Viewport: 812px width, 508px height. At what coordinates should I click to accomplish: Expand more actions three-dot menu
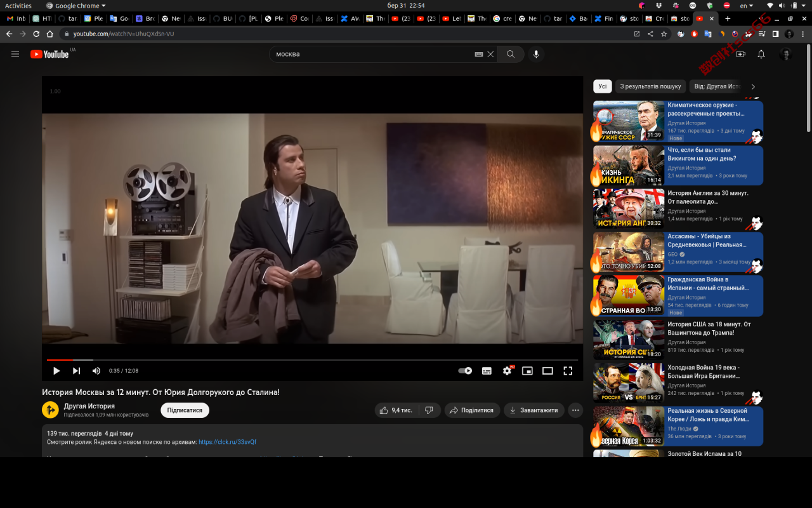575,410
